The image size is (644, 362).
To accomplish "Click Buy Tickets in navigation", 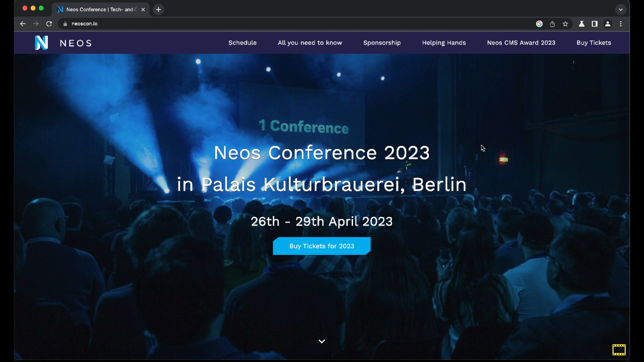I will (x=594, y=43).
